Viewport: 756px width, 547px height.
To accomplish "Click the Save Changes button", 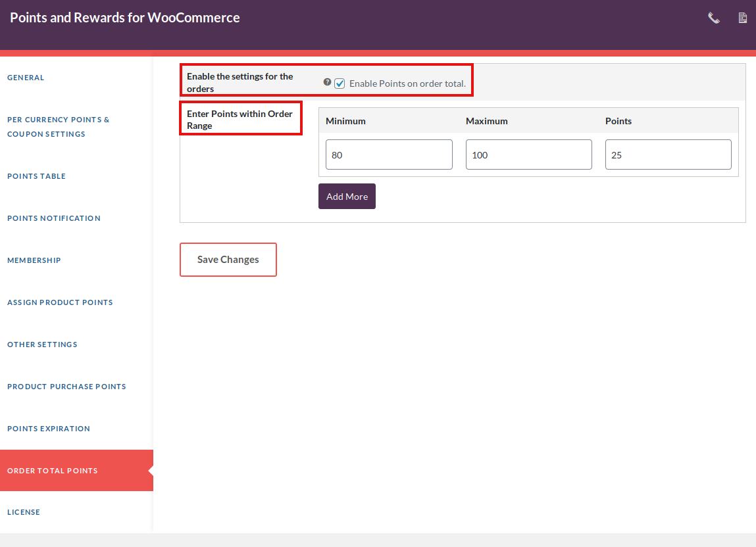I will (228, 260).
